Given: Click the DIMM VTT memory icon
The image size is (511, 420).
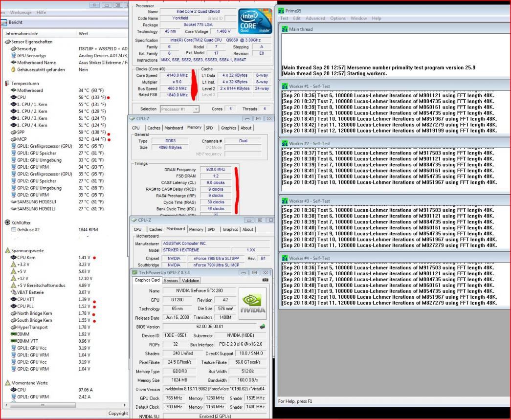Looking at the screenshot, I should pos(13,341).
